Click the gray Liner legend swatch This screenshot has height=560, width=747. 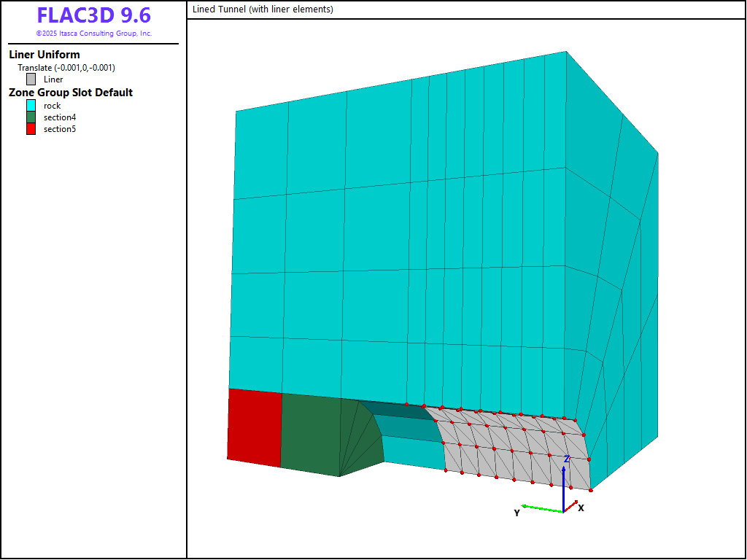31,79
